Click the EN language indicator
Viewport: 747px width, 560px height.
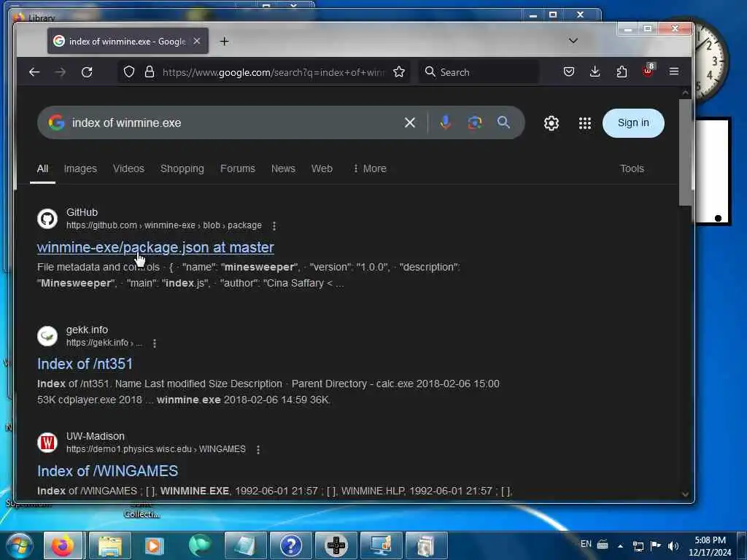586,544
